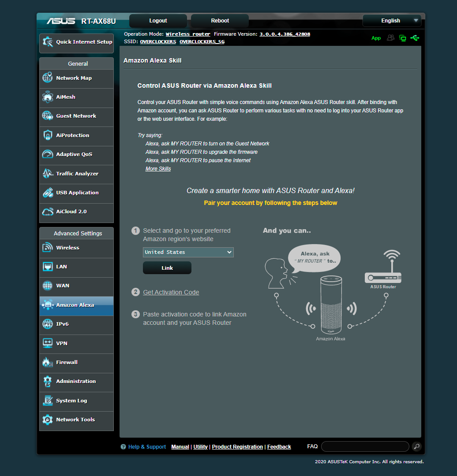Click the guest users status icon
Screen dimensions: 457x476
(x=391, y=37)
